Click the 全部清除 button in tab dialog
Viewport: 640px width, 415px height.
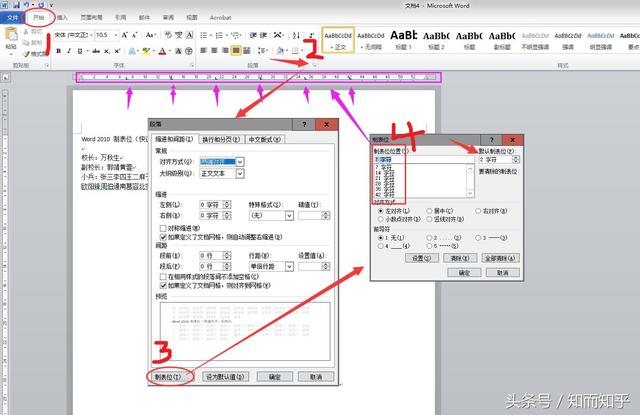click(500, 258)
